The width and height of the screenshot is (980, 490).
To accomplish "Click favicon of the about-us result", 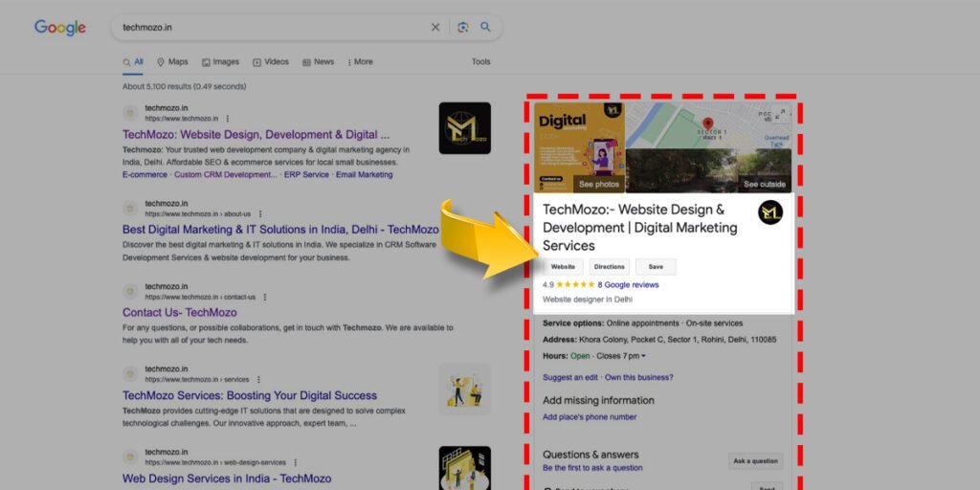I will [130, 209].
